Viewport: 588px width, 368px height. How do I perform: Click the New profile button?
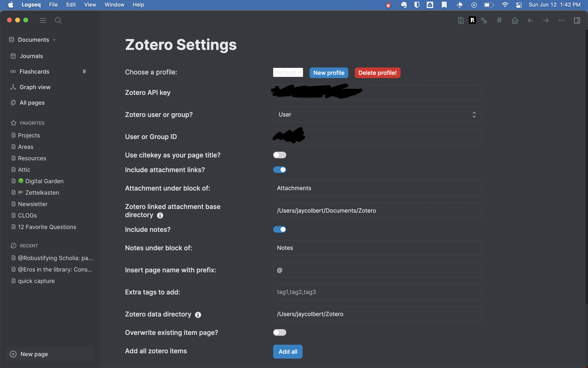(329, 73)
